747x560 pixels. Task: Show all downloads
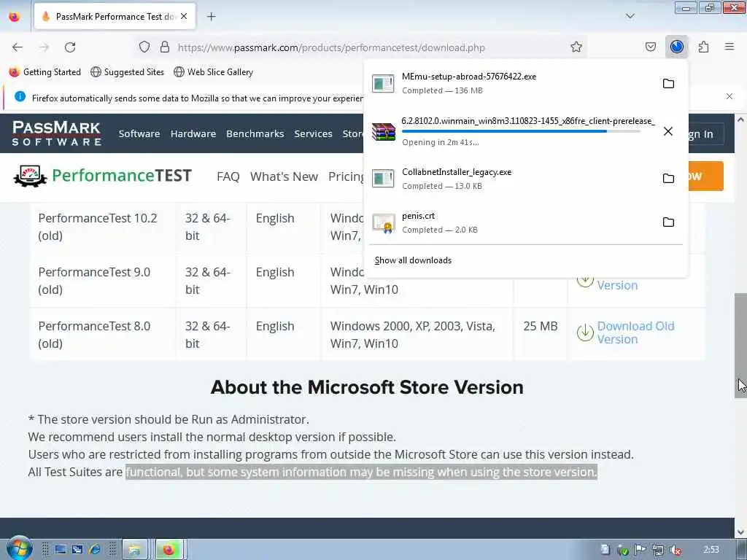click(413, 260)
